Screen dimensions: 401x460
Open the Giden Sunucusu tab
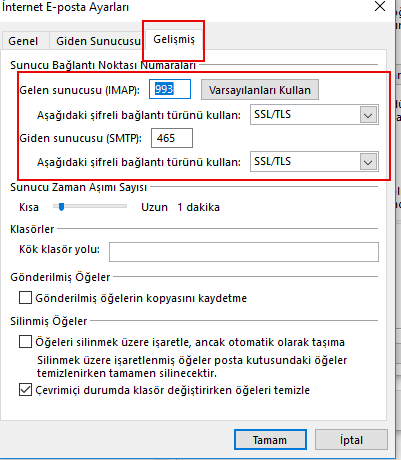click(x=98, y=41)
